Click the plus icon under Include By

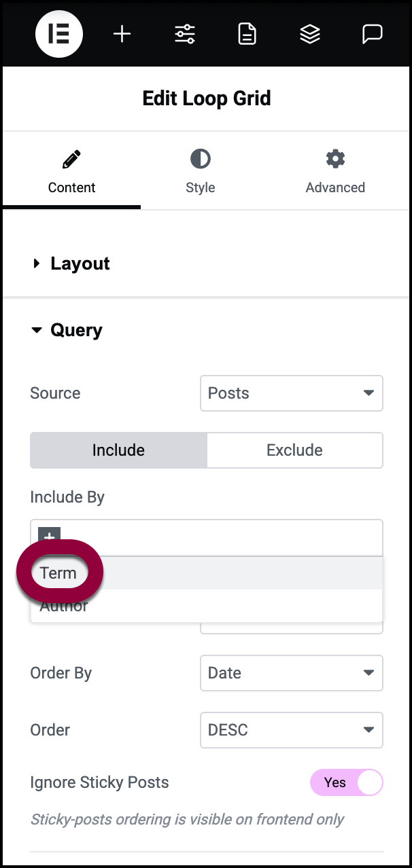tap(50, 535)
